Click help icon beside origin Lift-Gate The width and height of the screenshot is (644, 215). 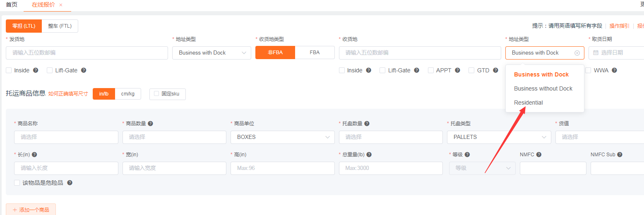click(84, 70)
